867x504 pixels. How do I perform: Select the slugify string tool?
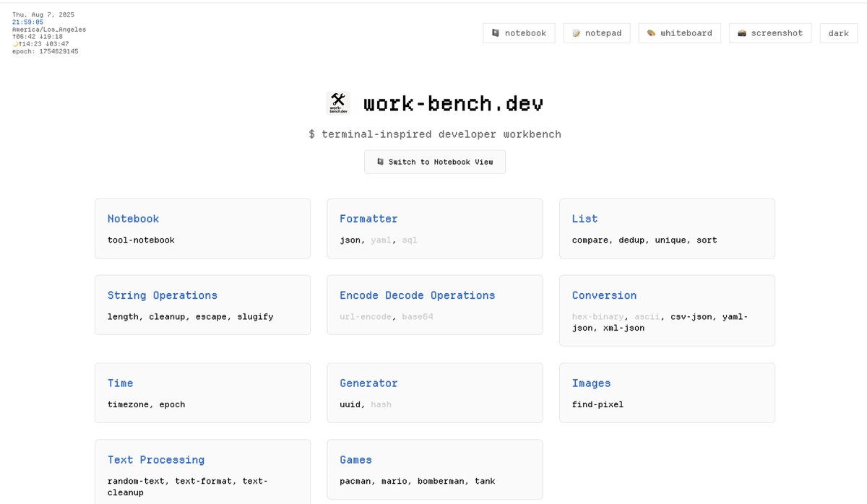255,316
